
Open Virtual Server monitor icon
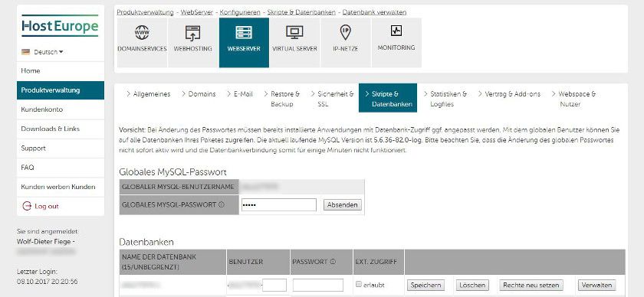pyautogui.click(x=294, y=32)
